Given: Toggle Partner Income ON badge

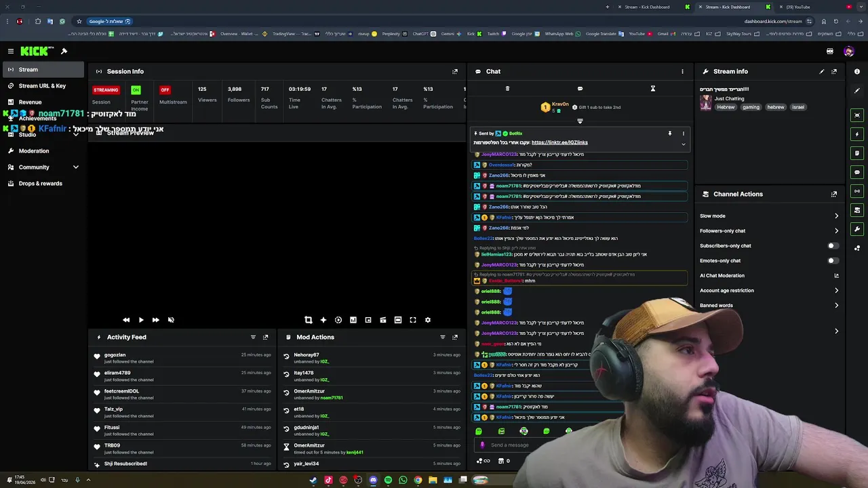Looking at the screenshot, I should click(x=136, y=90).
